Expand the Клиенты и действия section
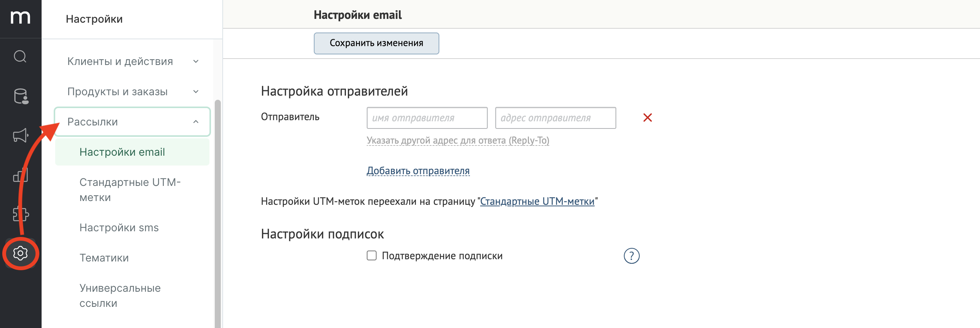The width and height of the screenshot is (980, 328). pos(132,61)
